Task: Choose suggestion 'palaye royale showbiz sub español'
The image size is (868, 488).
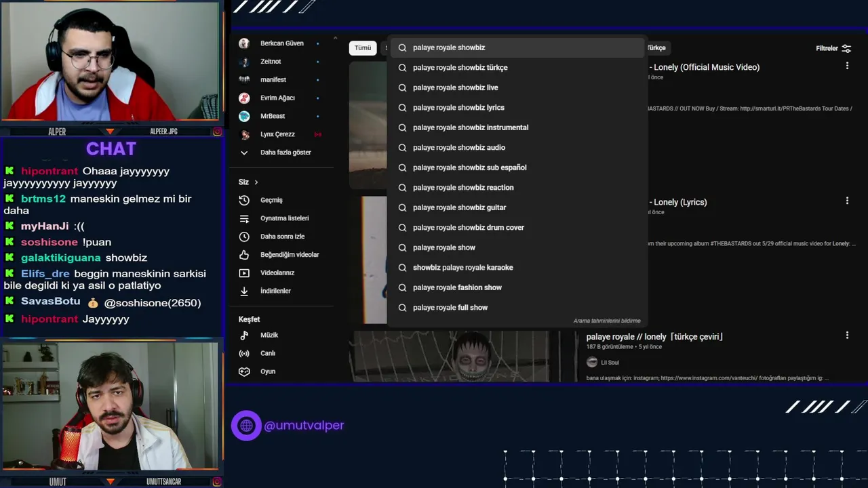Action: [x=516, y=167]
